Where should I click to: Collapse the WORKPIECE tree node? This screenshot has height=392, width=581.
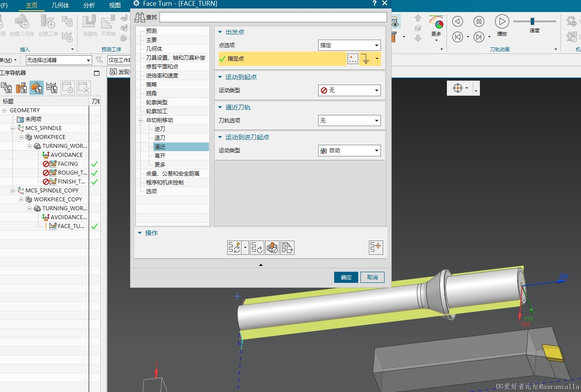click(21, 137)
